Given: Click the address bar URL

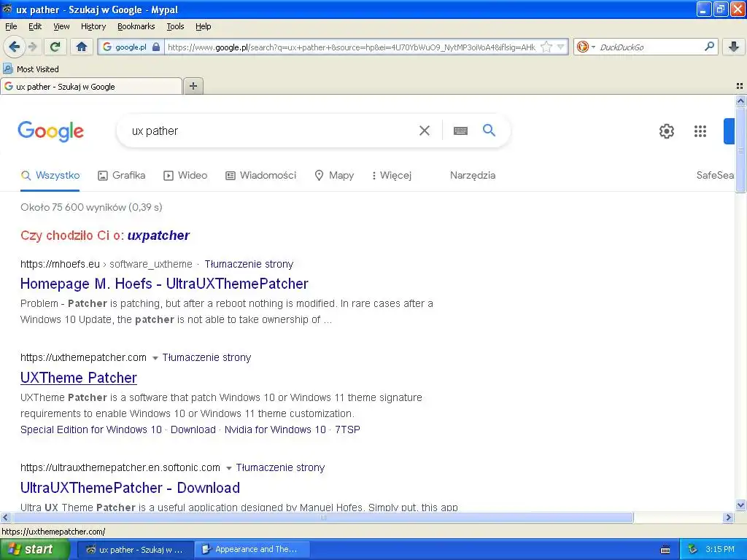Looking at the screenshot, I should [352, 47].
